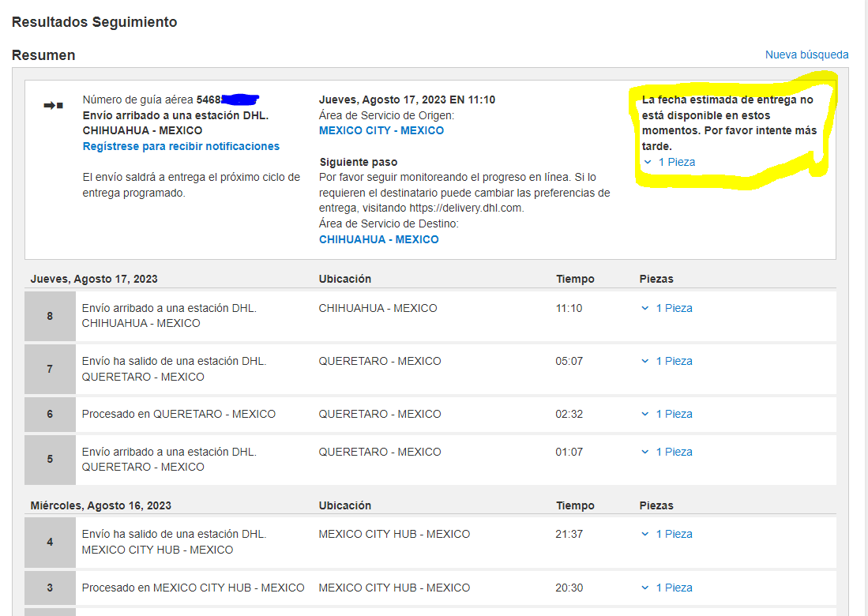Click the 01:07 time value
This screenshot has height=616, width=868.
569,452
